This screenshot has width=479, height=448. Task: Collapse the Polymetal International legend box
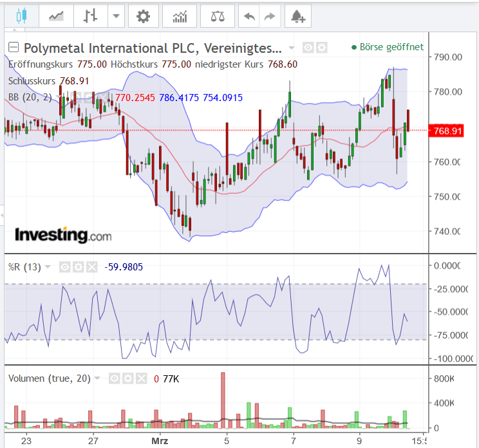14,48
